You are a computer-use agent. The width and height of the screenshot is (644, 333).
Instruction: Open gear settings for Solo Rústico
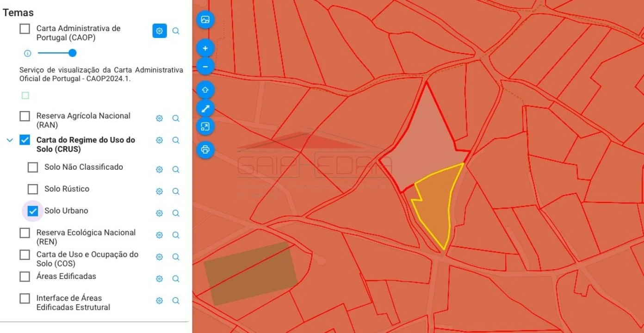[160, 191]
